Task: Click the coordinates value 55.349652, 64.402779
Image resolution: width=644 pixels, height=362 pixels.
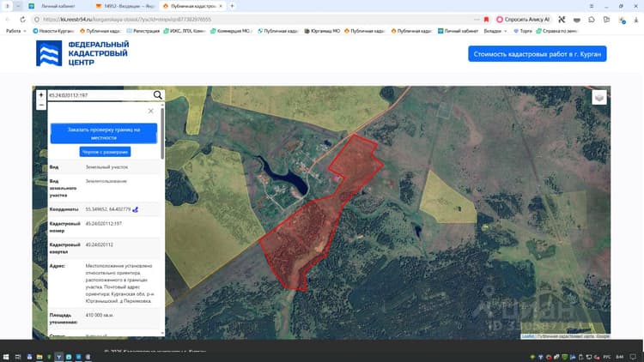Action: click(x=108, y=209)
